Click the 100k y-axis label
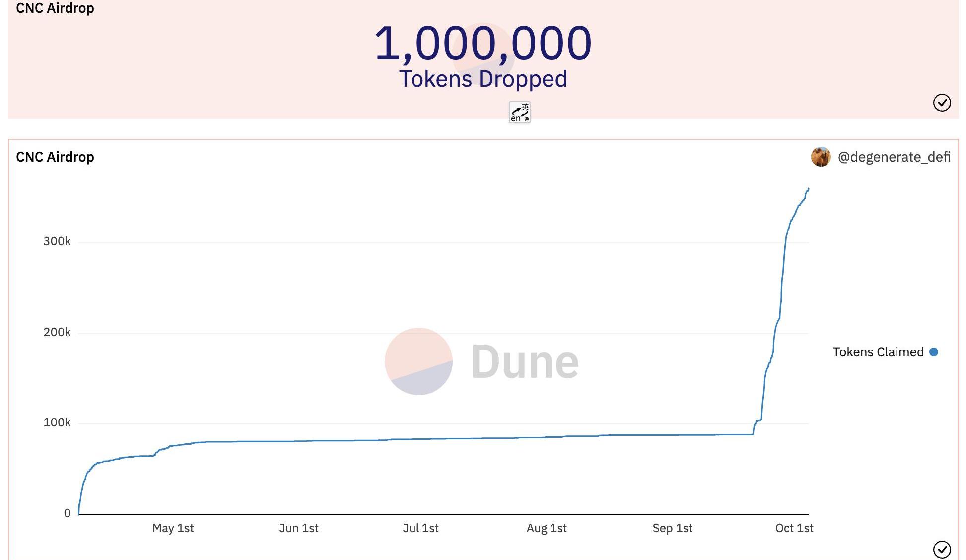The image size is (966, 560). pyautogui.click(x=57, y=422)
